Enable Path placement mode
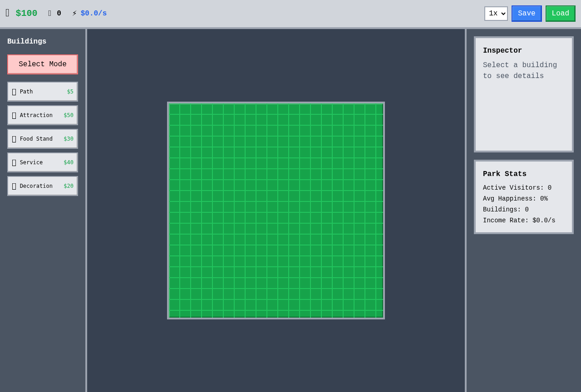581x392 pixels. click(x=42, y=91)
